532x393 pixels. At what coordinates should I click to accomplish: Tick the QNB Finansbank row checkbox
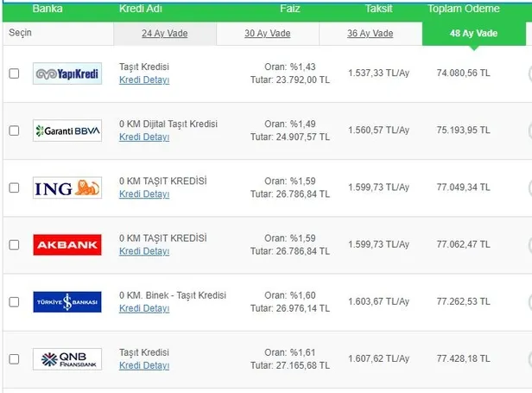pos(14,359)
